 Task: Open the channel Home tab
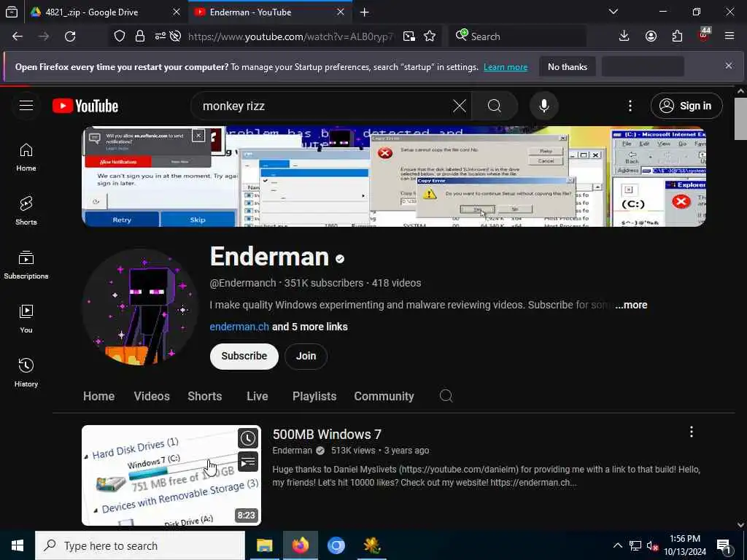coord(98,396)
